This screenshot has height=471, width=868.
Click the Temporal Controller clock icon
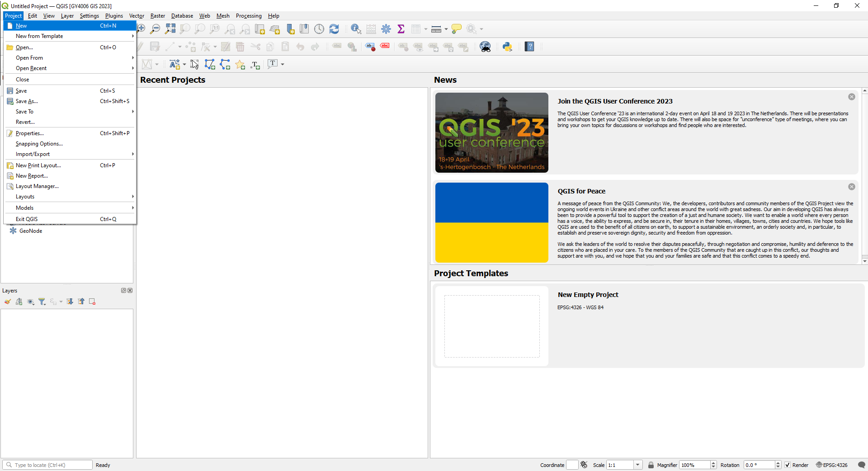319,28
